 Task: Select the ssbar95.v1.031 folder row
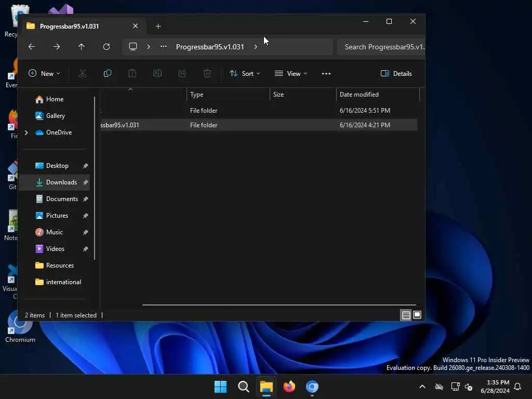click(259, 125)
